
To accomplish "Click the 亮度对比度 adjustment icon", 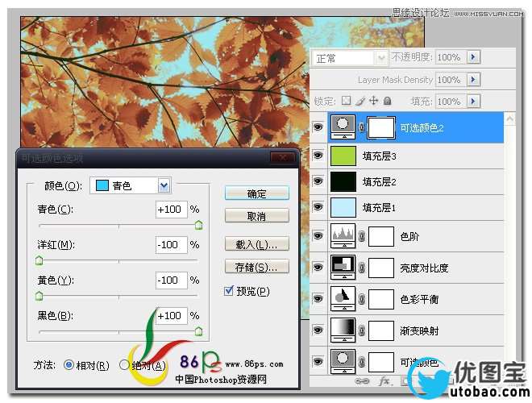I will [343, 268].
